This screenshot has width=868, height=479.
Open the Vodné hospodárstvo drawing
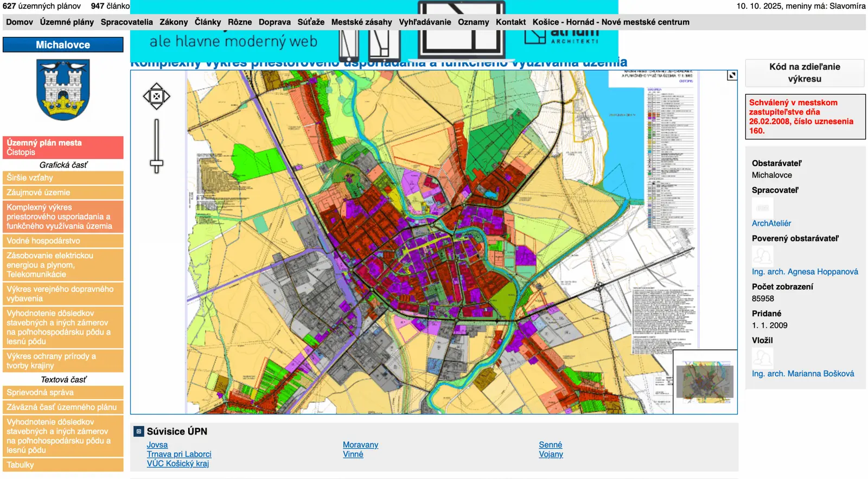[63, 241]
